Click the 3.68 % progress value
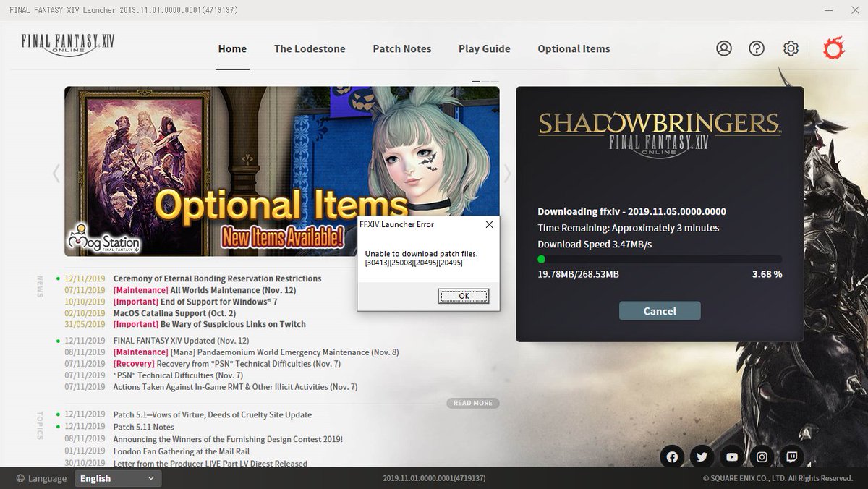 (x=767, y=274)
